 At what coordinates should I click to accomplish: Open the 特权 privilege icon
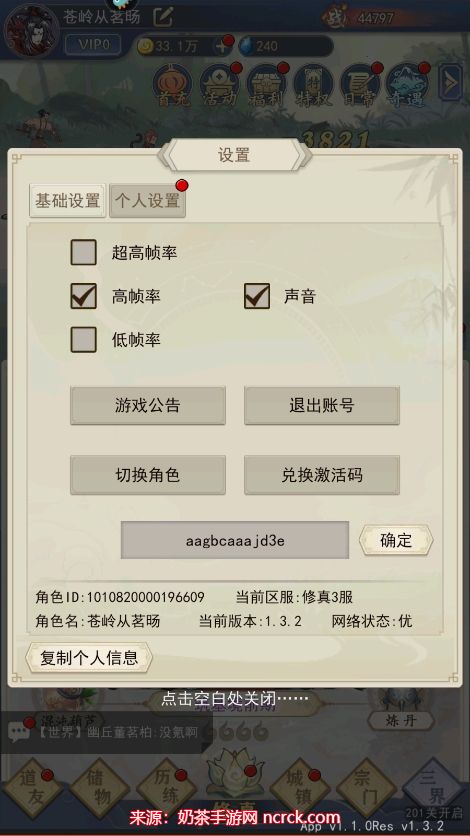point(314,86)
